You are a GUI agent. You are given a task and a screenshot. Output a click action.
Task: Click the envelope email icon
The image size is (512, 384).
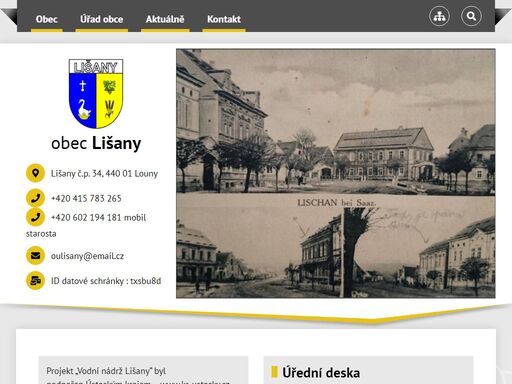[x=35, y=256]
